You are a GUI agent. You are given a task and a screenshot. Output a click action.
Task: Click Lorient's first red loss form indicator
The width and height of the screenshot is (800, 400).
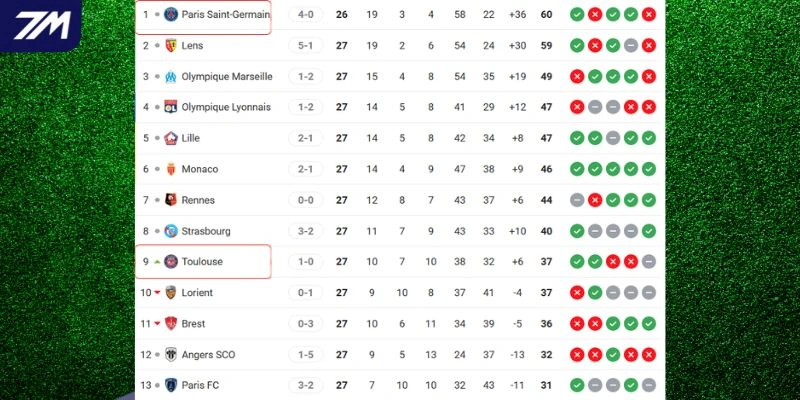577,293
